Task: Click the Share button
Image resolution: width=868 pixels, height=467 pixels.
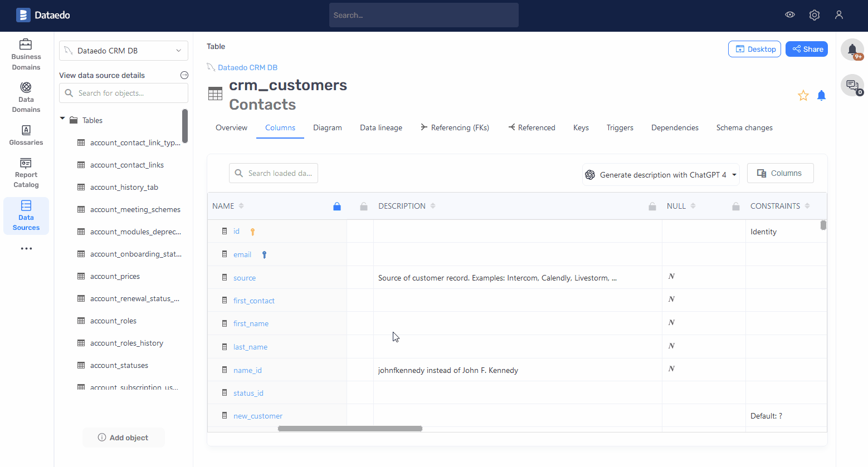Action: (x=807, y=49)
